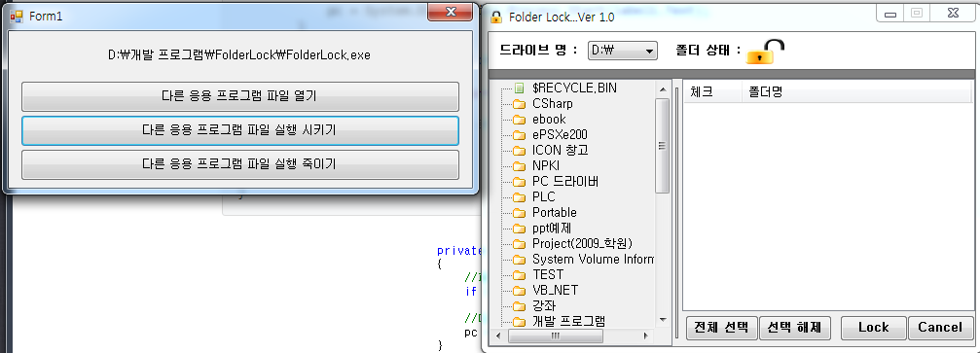Click the 폴더 상태 label
The height and width of the screenshot is (353, 980).
708,51
